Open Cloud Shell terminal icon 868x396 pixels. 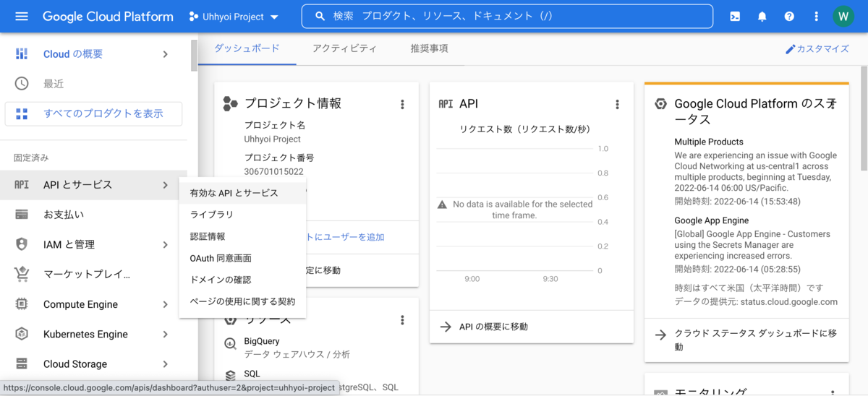click(735, 17)
